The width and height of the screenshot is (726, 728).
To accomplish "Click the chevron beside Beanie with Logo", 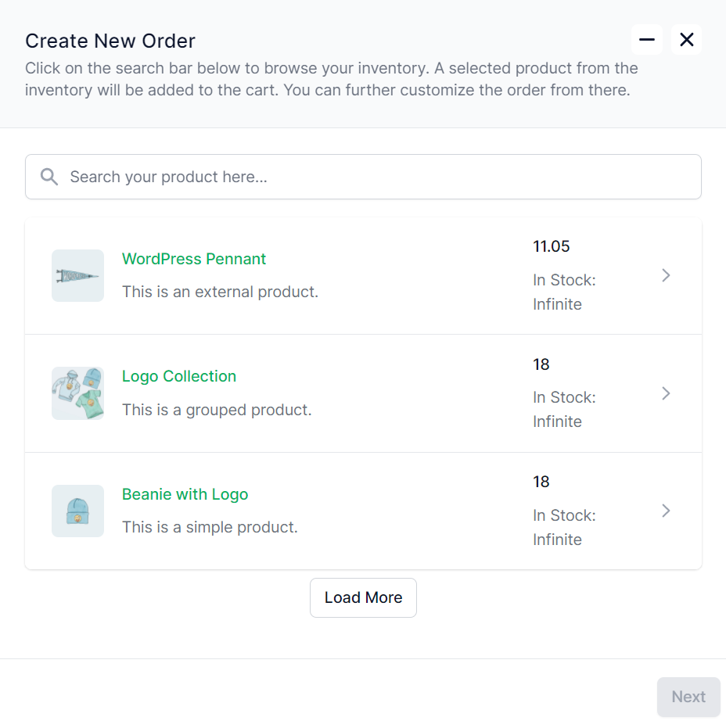I will [x=666, y=511].
